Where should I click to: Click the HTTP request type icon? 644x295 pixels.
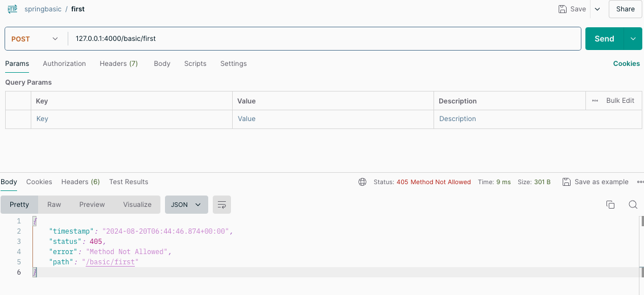point(12,9)
